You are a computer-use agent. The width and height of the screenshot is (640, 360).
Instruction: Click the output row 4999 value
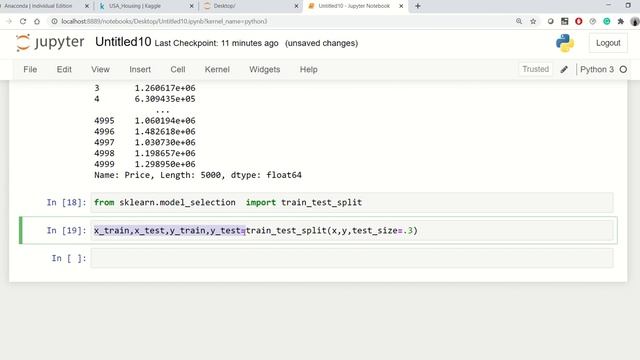(165, 164)
